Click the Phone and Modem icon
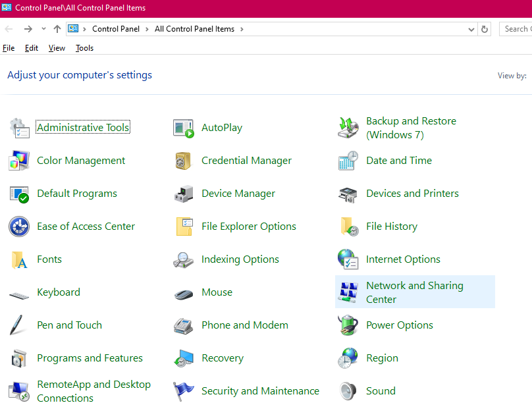Image resolution: width=532 pixels, height=403 pixels. click(183, 326)
